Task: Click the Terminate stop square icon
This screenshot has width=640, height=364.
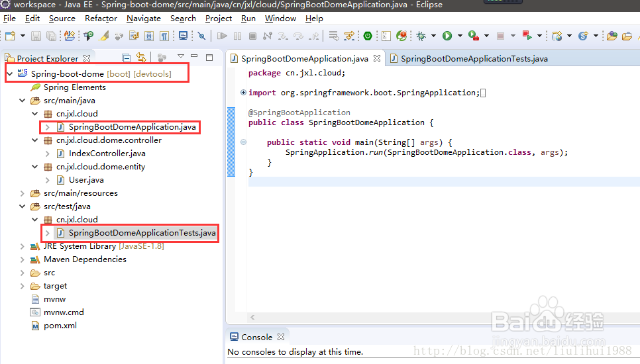Action: point(252,36)
